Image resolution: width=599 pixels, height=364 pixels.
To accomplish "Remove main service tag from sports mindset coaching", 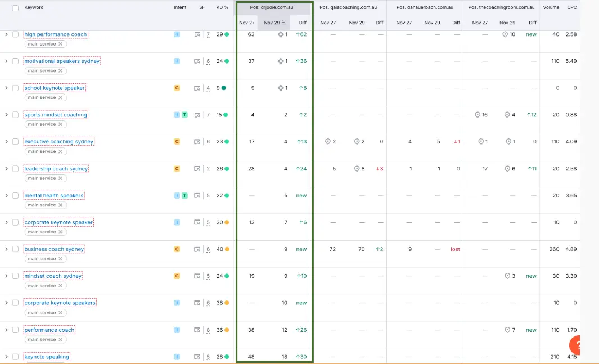I will [x=61, y=124].
